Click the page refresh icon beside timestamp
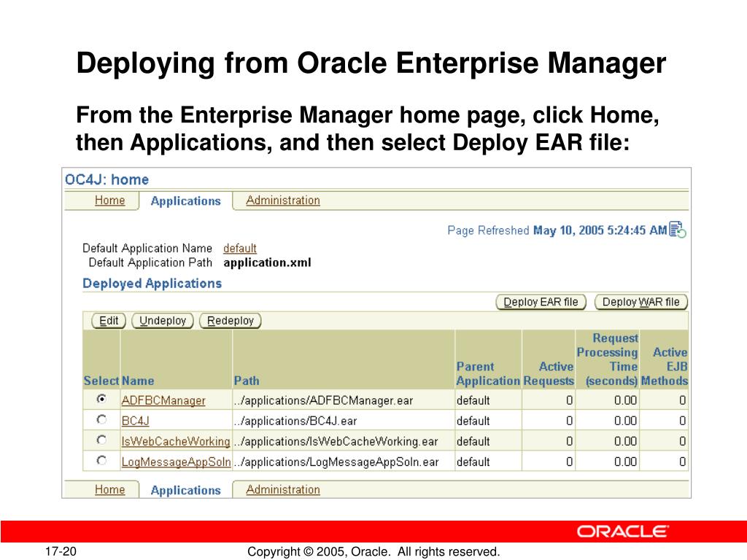The image size is (747, 560). (x=678, y=230)
